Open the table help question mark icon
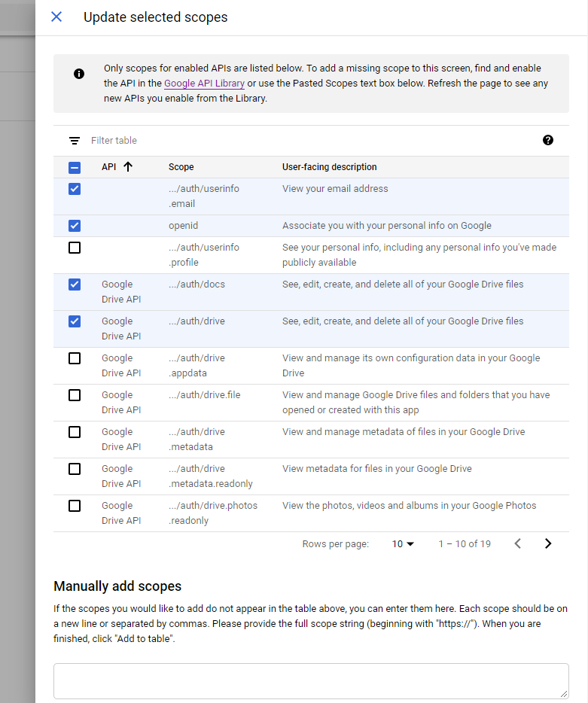The image size is (588, 703). coord(547,140)
